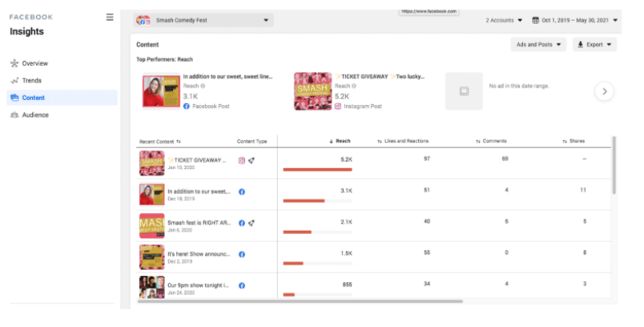Click Facebook icon in 'Smash fest is RIGHT' row
The image size is (644, 327).
coord(242,223)
